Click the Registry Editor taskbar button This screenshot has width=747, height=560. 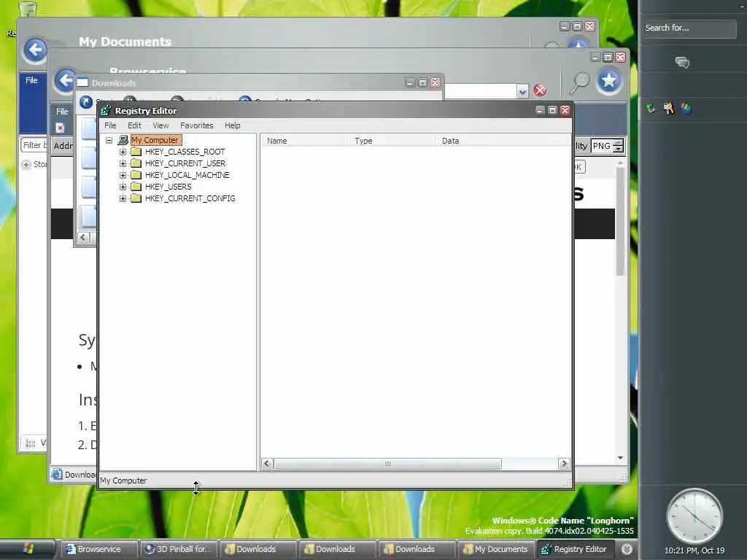(576, 549)
